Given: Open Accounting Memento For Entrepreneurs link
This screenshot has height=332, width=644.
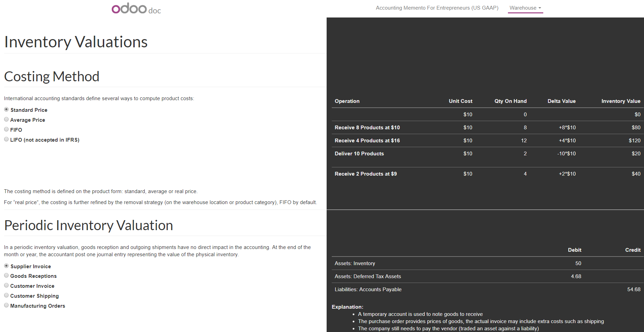Looking at the screenshot, I should (x=437, y=8).
